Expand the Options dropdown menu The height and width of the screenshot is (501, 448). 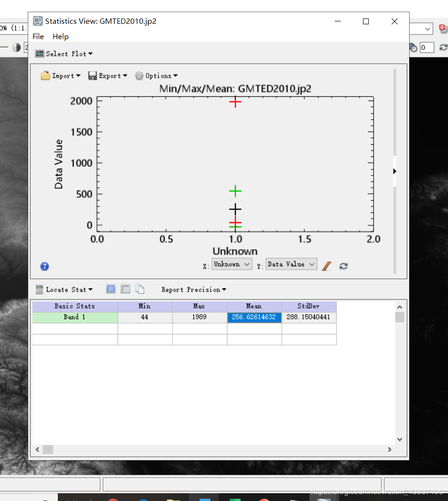point(156,76)
